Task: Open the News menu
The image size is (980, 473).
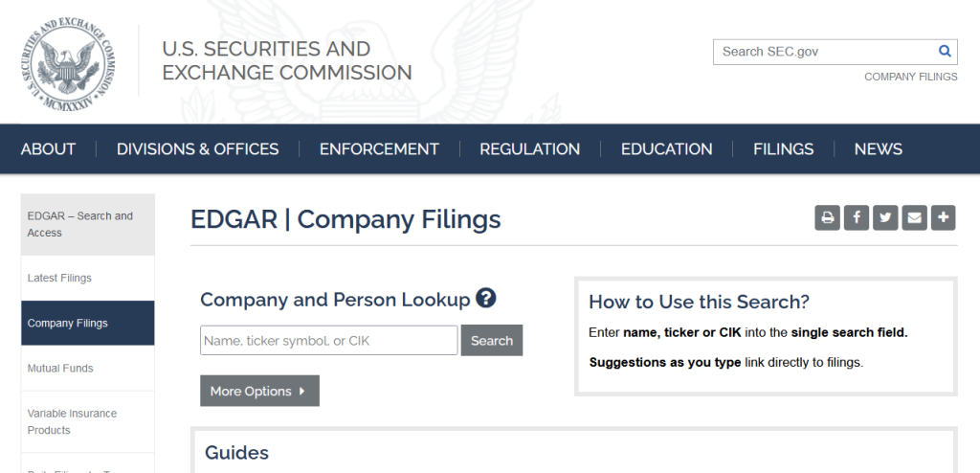Action: click(879, 149)
